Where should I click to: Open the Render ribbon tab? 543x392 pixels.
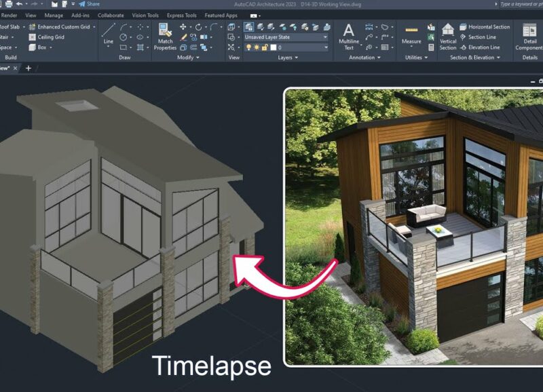pyautogui.click(x=9, y=15)
